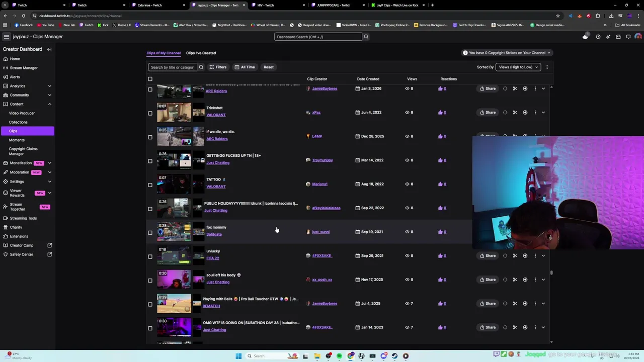
Task: Open the Views (High to Low) sort dropdown
Action: pyautogui.click(x=518, y=67)
